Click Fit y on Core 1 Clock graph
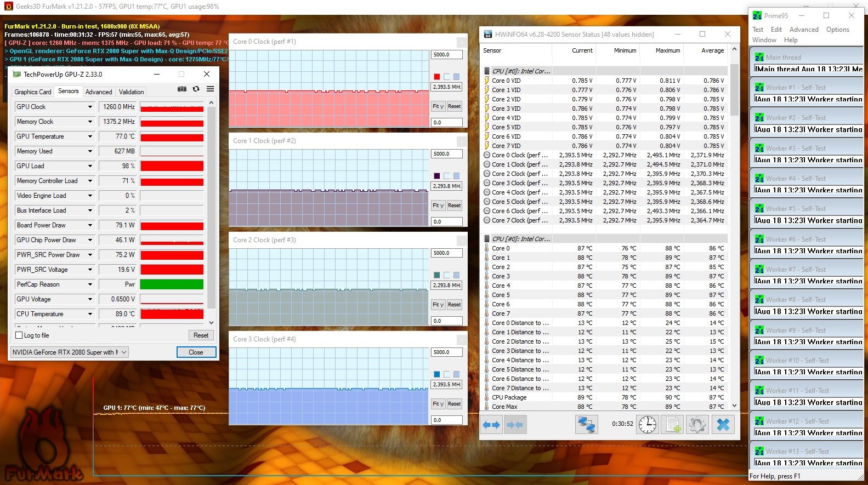This screenshot has height=485, width=868. click(x=438, y=206)
